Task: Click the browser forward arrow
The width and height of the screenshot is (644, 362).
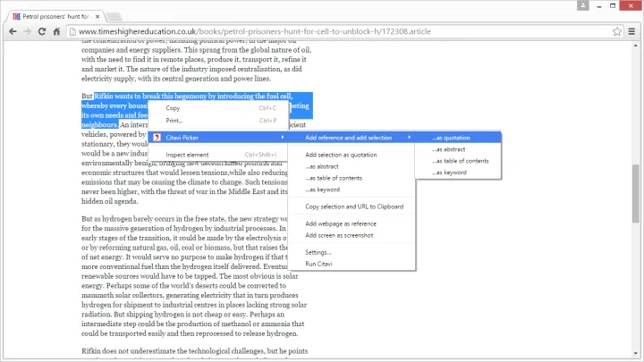Action: point(27,31)
